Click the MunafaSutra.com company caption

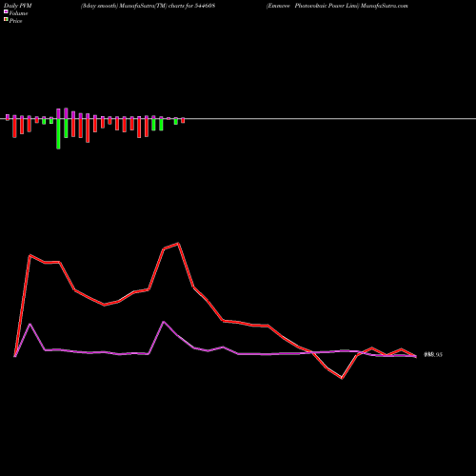click(337, 6)
